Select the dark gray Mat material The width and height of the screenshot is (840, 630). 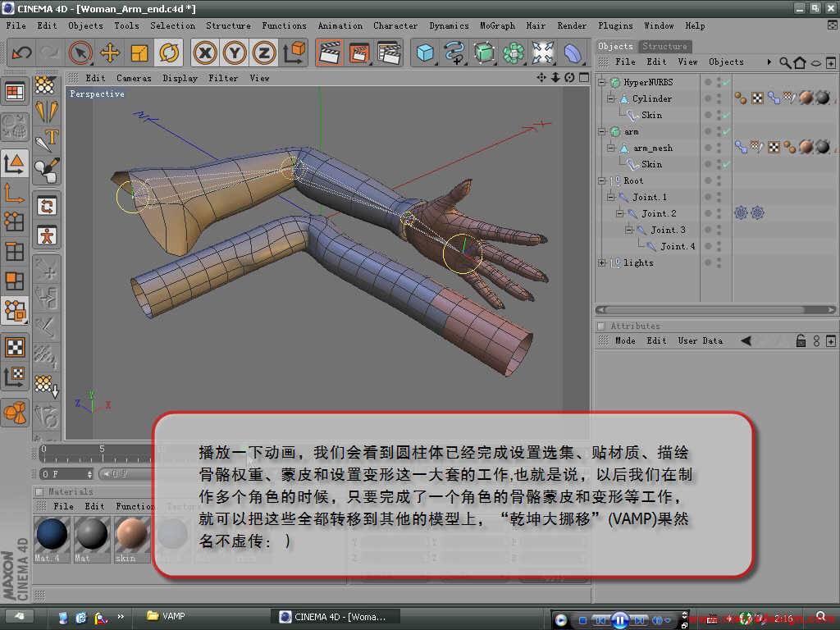pyautogui.click(x=92, y=535)
